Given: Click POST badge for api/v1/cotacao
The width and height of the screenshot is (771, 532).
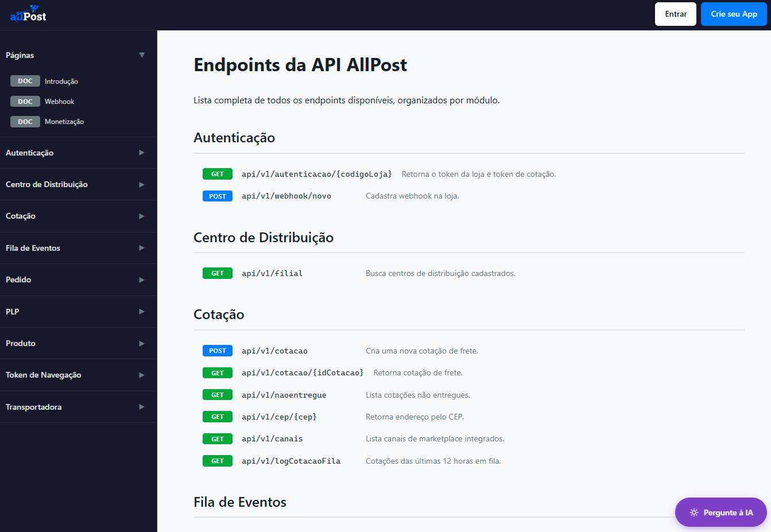Looking at the screenshot, I should point(218,351).
